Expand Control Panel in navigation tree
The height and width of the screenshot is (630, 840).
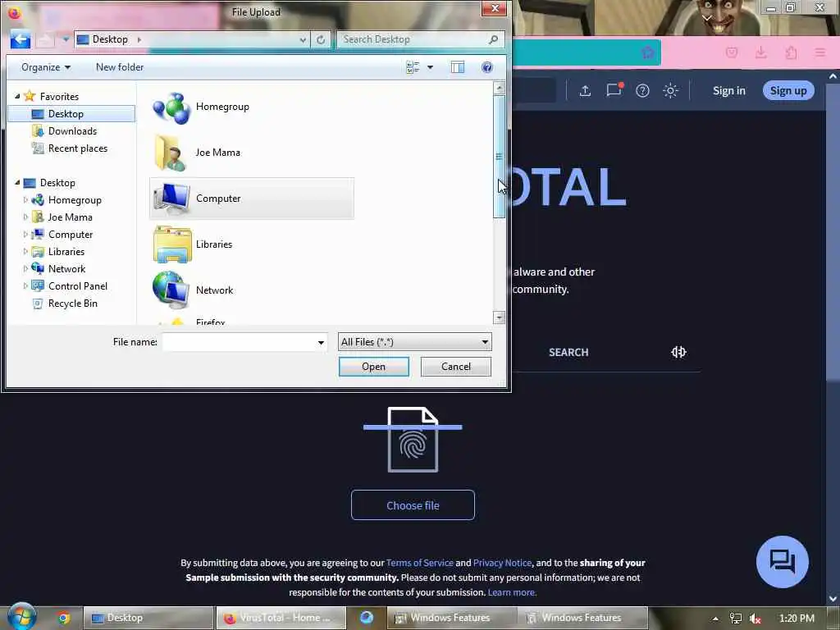[25, 286]
